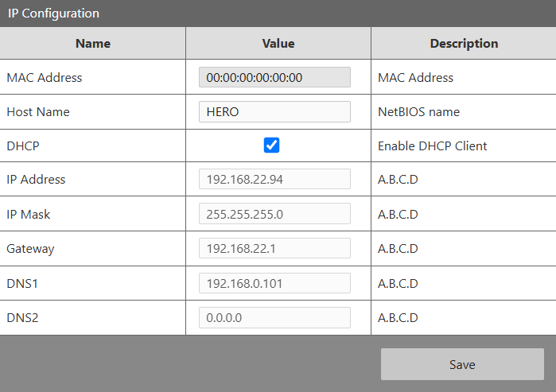Screen dimensions: 556x392
Task: Select the IP Address input field
Action: (x=274, y=180)
